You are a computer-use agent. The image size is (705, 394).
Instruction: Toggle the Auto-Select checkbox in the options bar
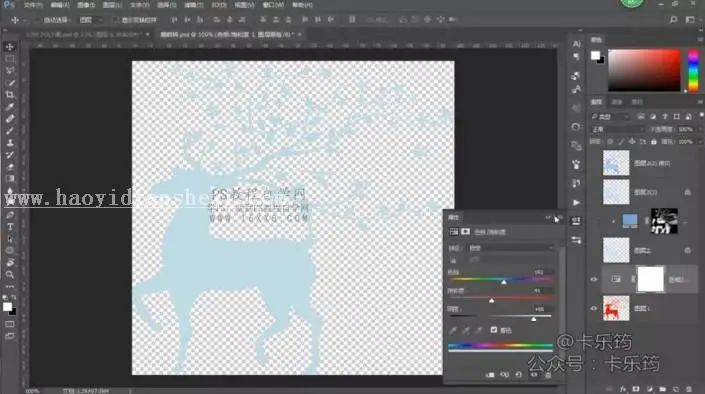coord(38,20)
